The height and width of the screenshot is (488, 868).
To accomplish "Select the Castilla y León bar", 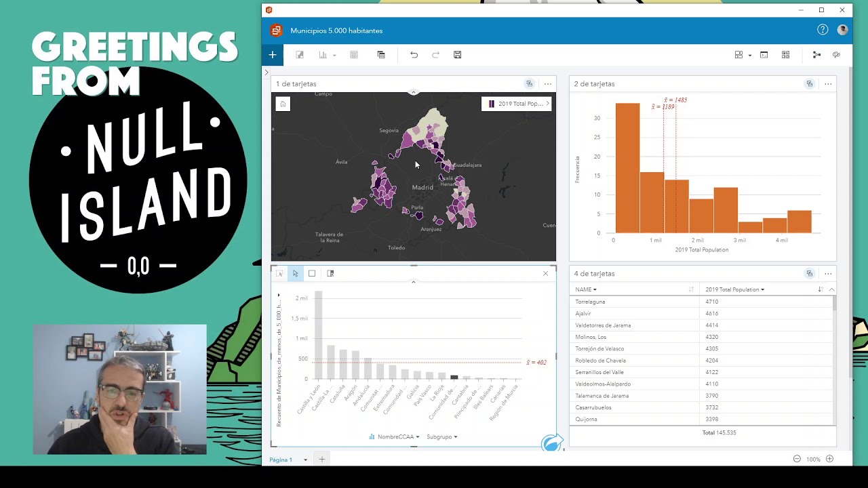I will coord(318,335).
